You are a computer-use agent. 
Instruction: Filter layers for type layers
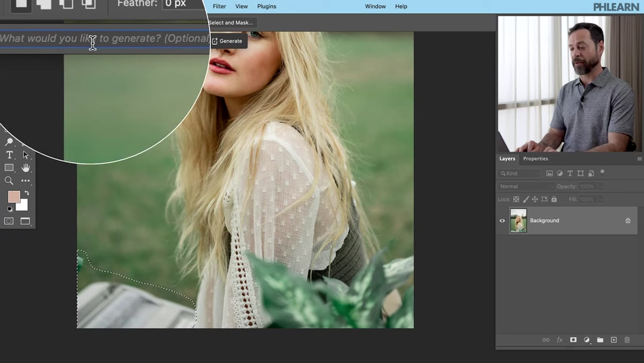[x=570, y=173]
